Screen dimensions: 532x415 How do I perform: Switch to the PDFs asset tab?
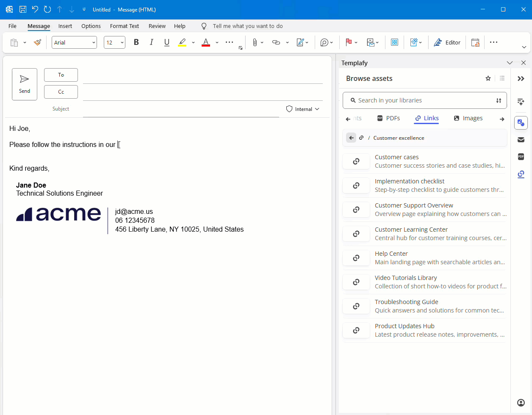(388, 118)
